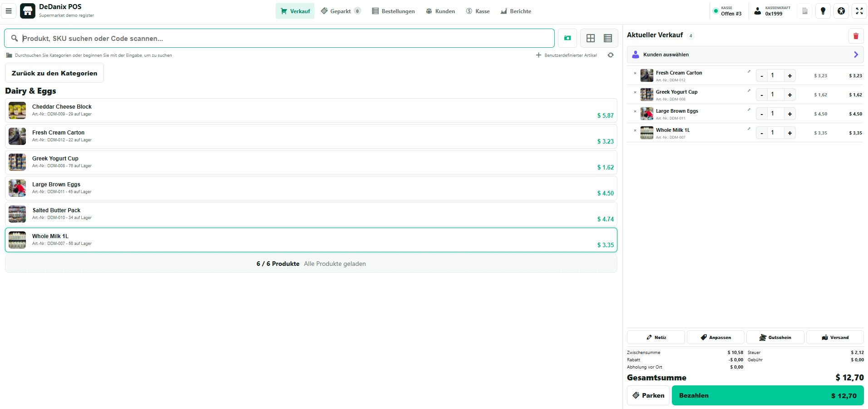Decrease Fresh Cream Carton quantity

click(x=762, y=75)
